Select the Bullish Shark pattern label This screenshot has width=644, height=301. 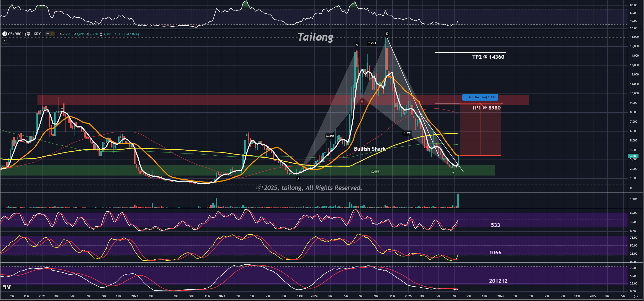coord(370,149)
